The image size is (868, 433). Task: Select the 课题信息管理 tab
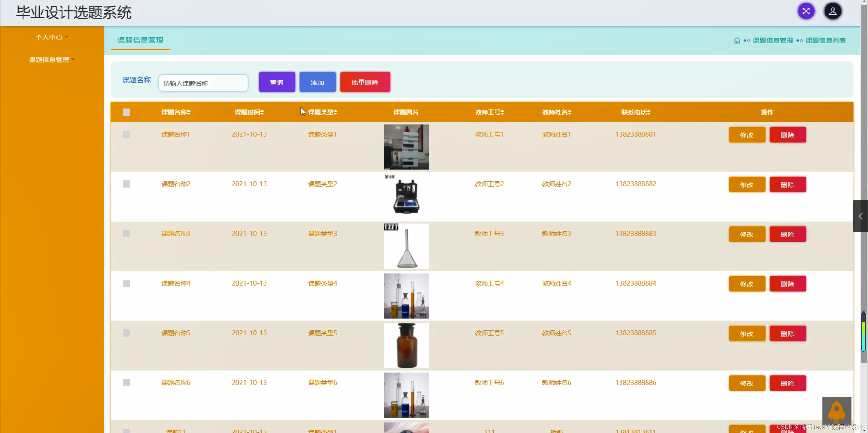[x=140, y=40]
